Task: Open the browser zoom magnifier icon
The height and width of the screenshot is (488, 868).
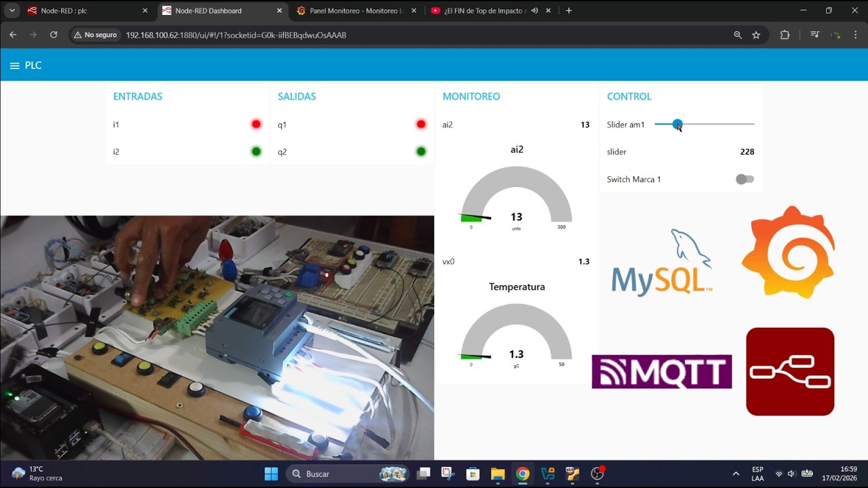Action: coord(738,35)
